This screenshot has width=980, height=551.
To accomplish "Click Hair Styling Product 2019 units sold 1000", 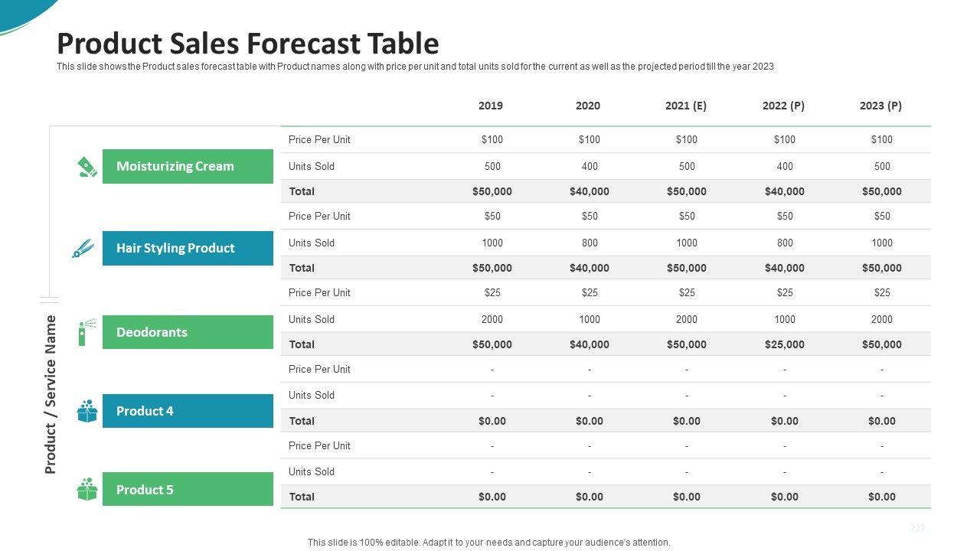I will pos(492,243).
